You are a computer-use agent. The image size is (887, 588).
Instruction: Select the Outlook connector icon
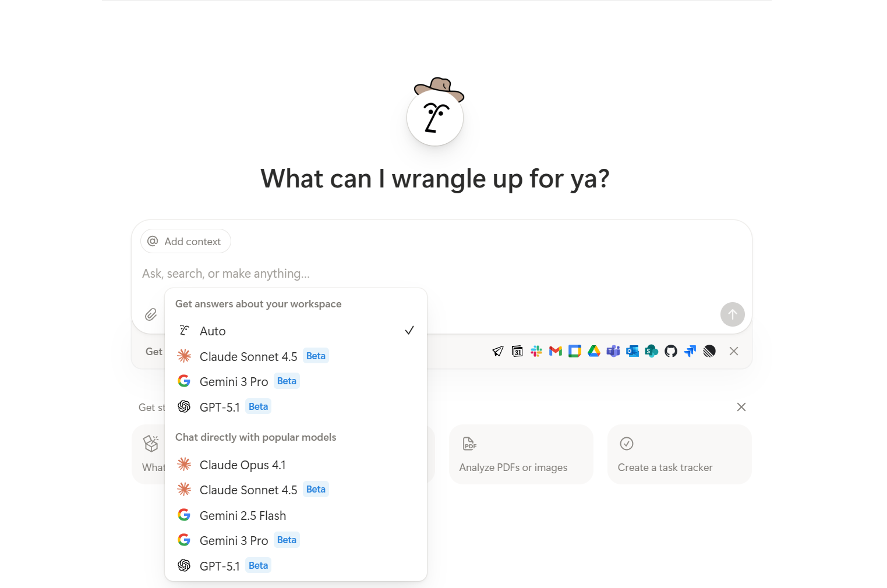pyautogui.click(x=632, y=351)
